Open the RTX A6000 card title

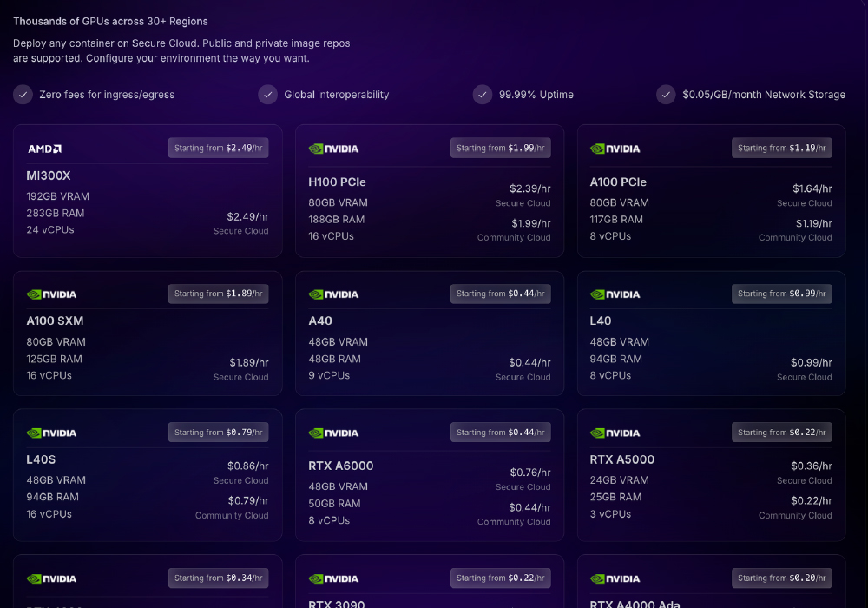(341, 466)
